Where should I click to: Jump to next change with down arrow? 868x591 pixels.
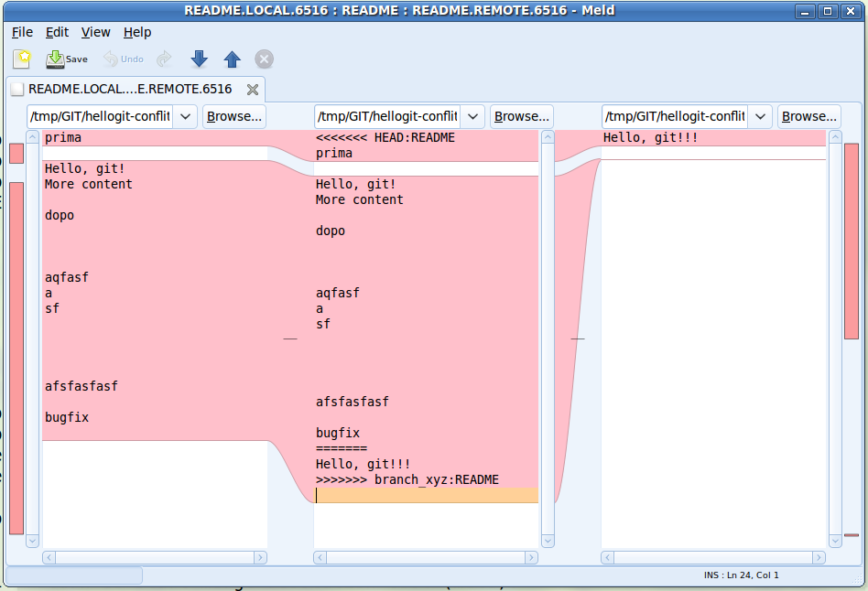pyautogui.click(x=199, y=59)
